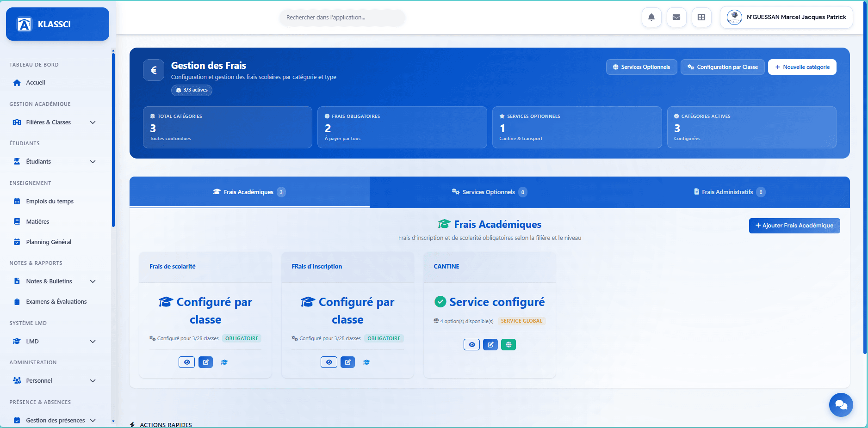
Task: View Frais de scolarité with eye icon
Action: [x=186, y=362]
